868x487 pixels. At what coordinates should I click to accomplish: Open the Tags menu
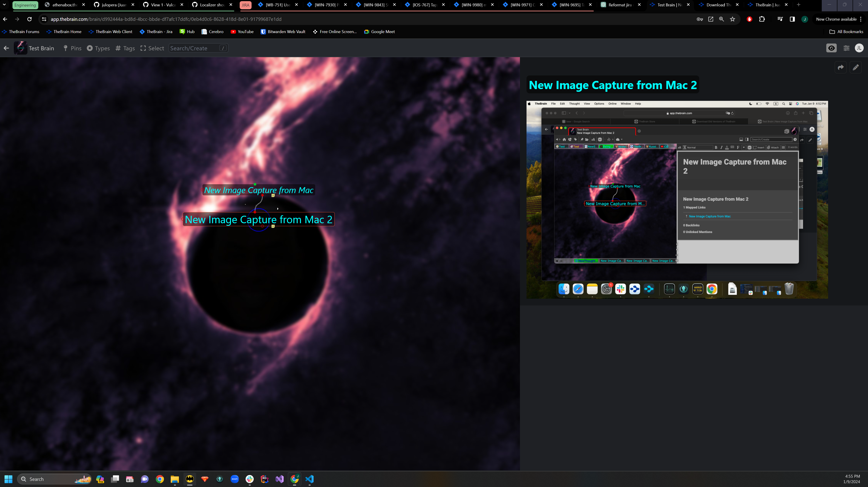[125, 48]
